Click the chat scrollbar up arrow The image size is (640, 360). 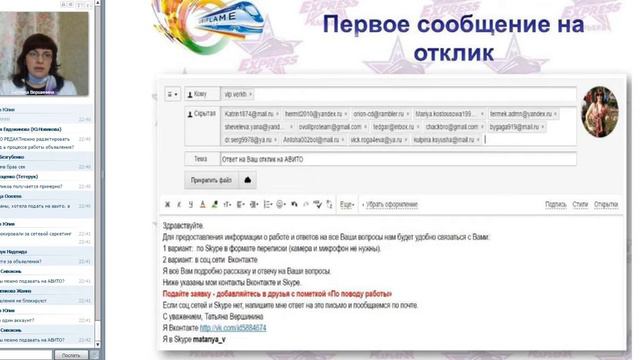pos(98,3)
